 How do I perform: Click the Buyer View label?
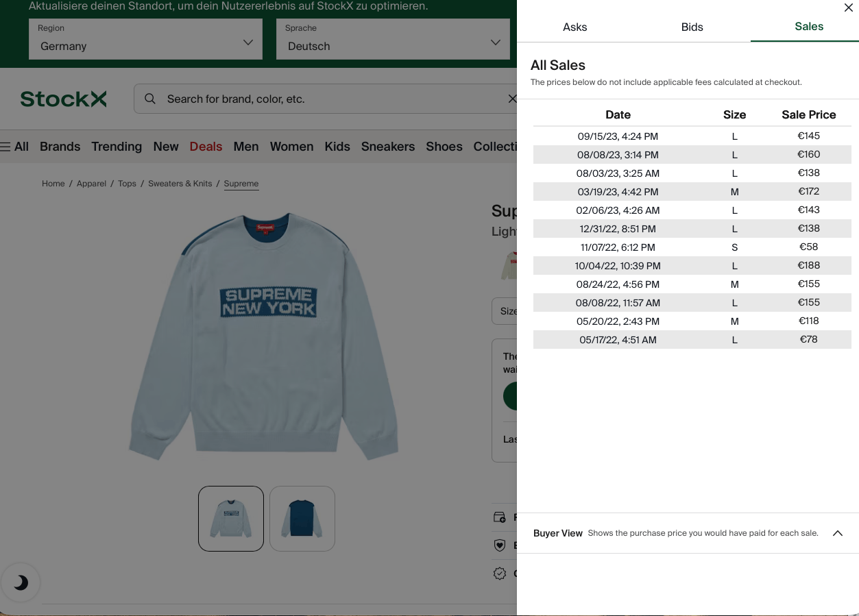coord(558,533)
